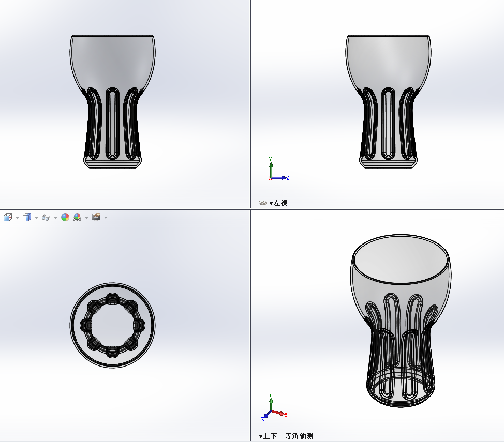The width and height of the screenshot is (504, 442).
Task: Expand the Apply Scene dropdown arrow
Action: click(86, 218)
